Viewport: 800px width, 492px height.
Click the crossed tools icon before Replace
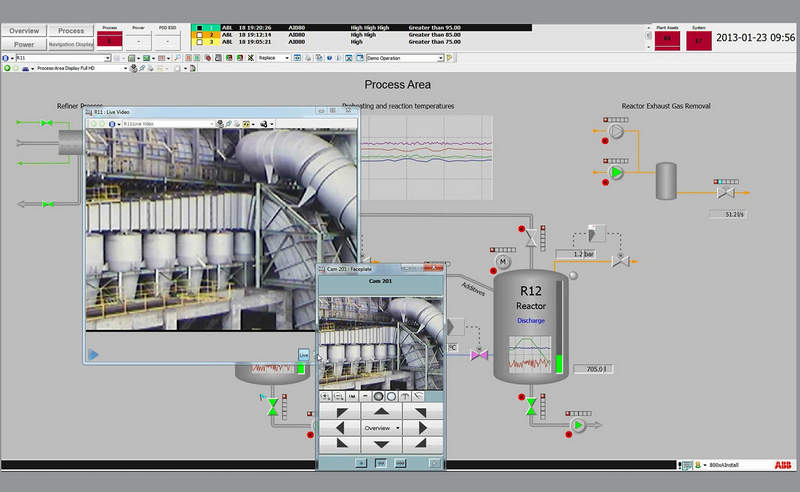251,58
